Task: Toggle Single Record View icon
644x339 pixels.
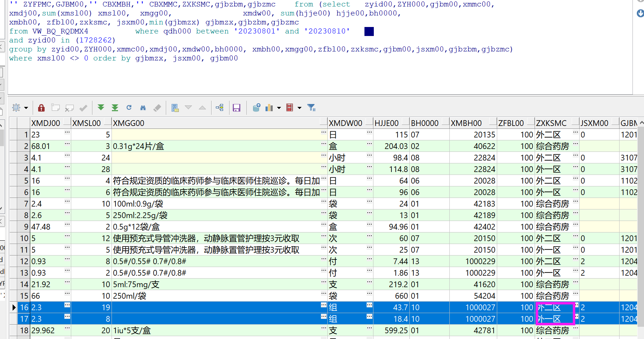Action: (x=175, y=108)
